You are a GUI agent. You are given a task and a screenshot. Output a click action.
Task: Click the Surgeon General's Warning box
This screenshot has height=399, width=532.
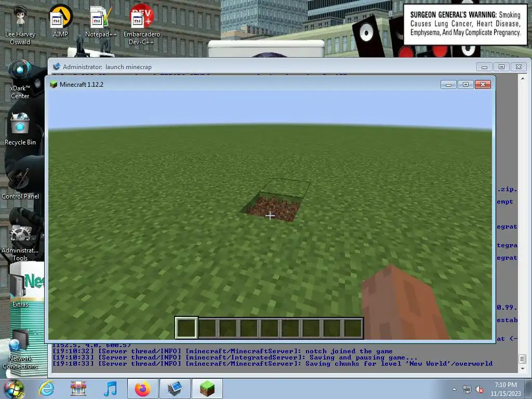tap(465, 24)
